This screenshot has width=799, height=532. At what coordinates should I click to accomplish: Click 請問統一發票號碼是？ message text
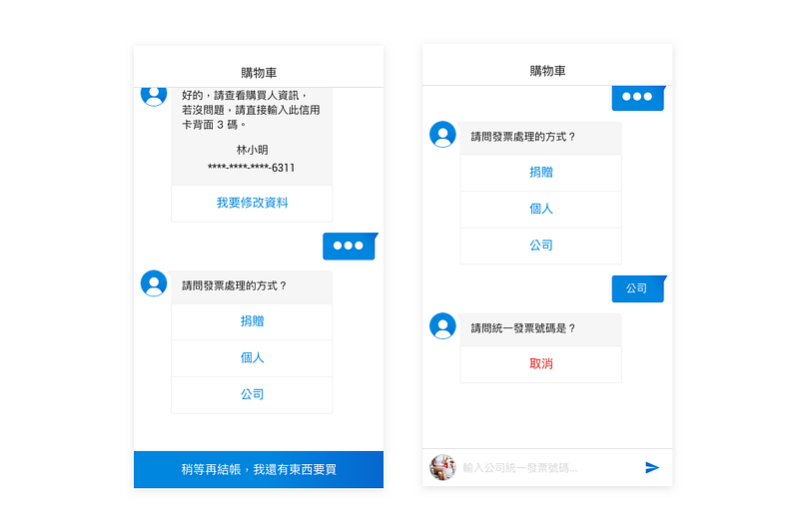click(x=522, y=328)
